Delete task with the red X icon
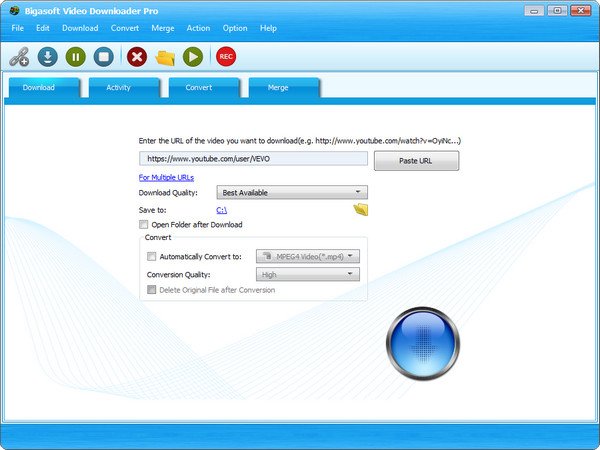This screenshot has height=450, width=600. (x=137, y=57)
